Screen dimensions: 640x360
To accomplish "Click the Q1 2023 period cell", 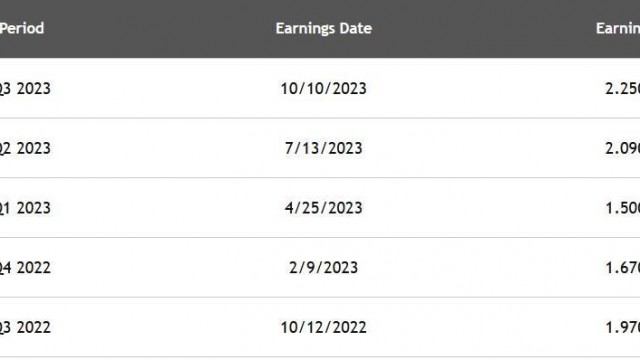I will (25, 208).
